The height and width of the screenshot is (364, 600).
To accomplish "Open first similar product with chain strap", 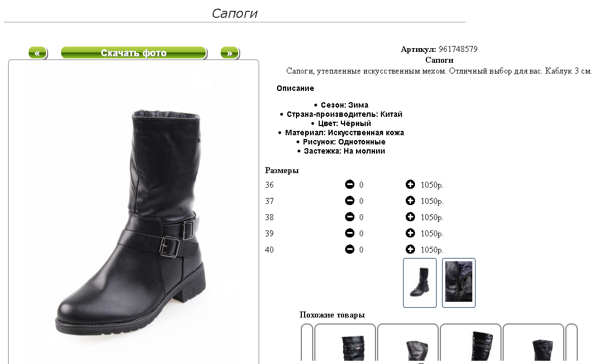I will pyautogui.click(x=345, y=343).
